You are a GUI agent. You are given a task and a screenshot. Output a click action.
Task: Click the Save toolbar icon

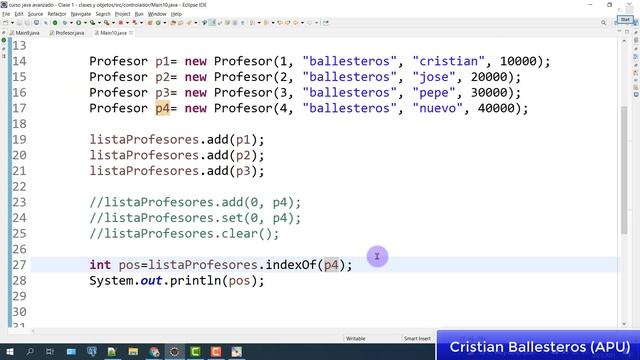19,23
